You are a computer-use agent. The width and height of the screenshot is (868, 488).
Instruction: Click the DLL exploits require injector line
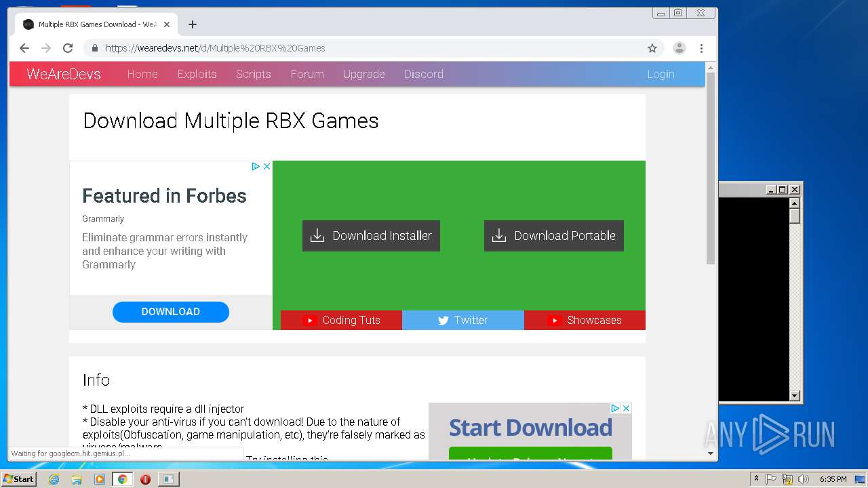163,409
